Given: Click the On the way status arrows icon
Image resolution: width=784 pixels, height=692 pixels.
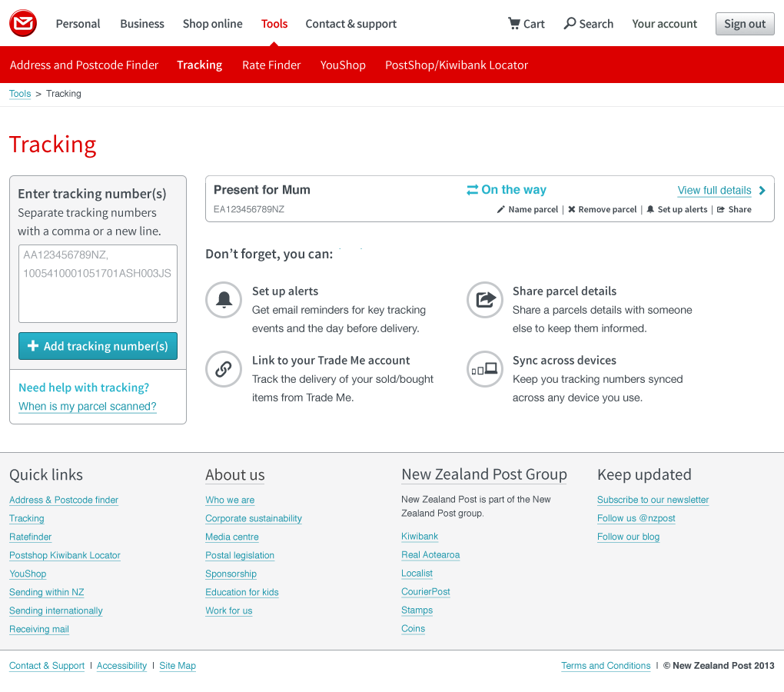Looking at the screenshot, I should [x=472, y=190].
